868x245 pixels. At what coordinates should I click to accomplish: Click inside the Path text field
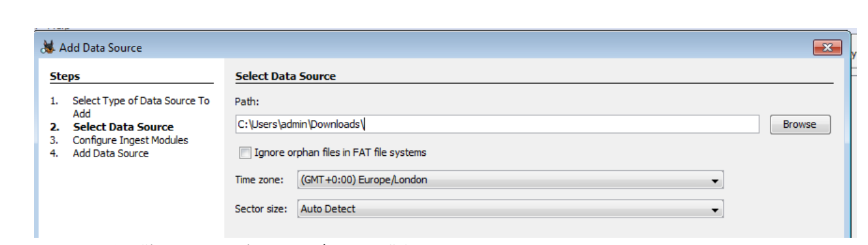[497, 124]
